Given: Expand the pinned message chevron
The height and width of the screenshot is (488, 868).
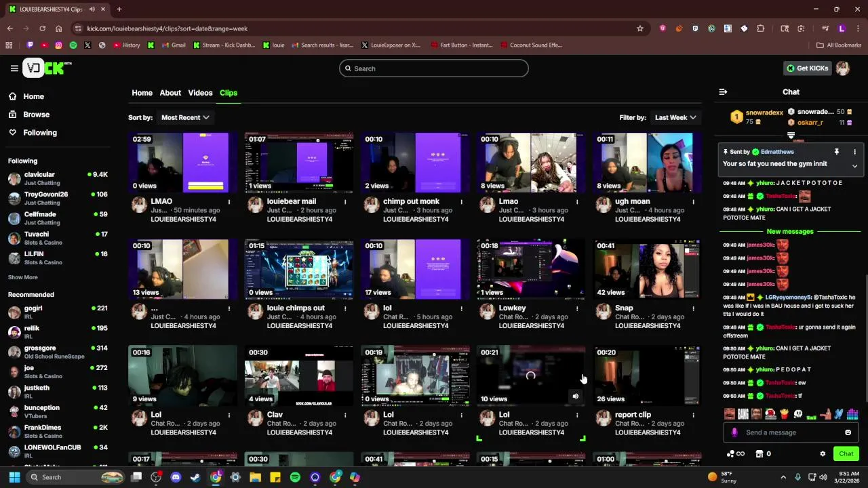Looking at the screenshot, I should (854, 166).
